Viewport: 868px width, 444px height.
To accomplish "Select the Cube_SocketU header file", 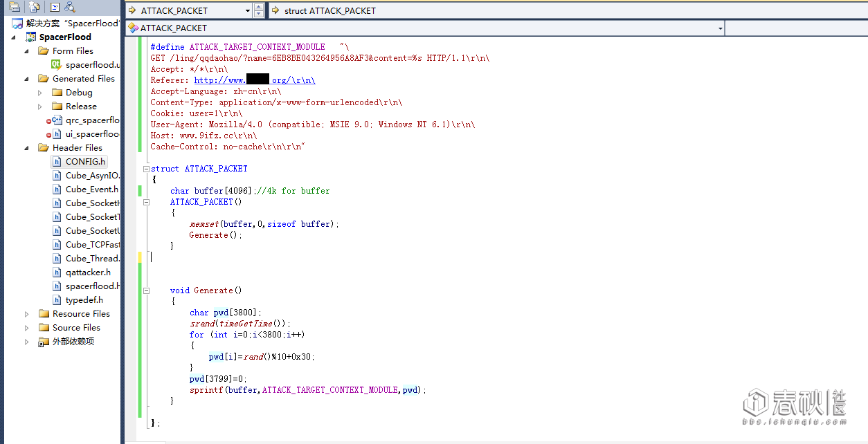I will [85, 230].
